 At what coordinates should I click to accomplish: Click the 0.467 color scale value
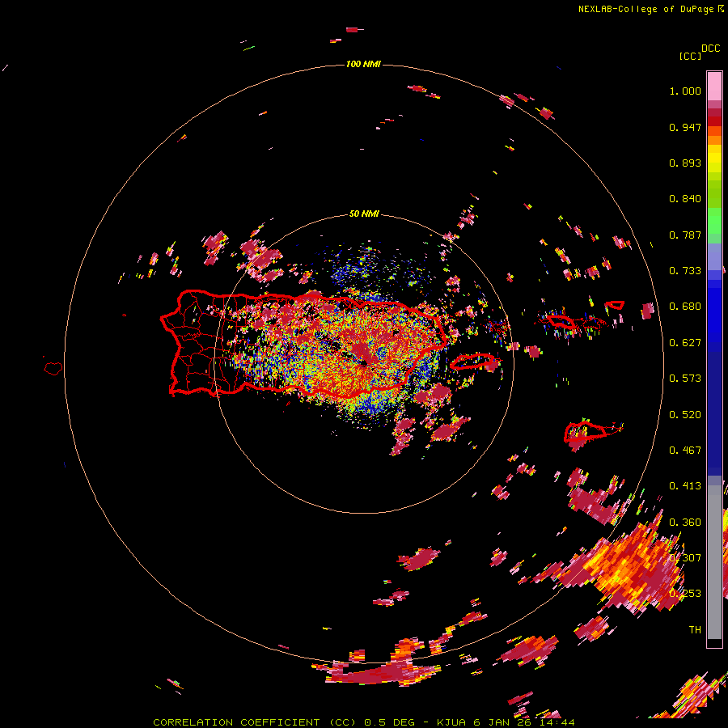[x=685, y=451]
